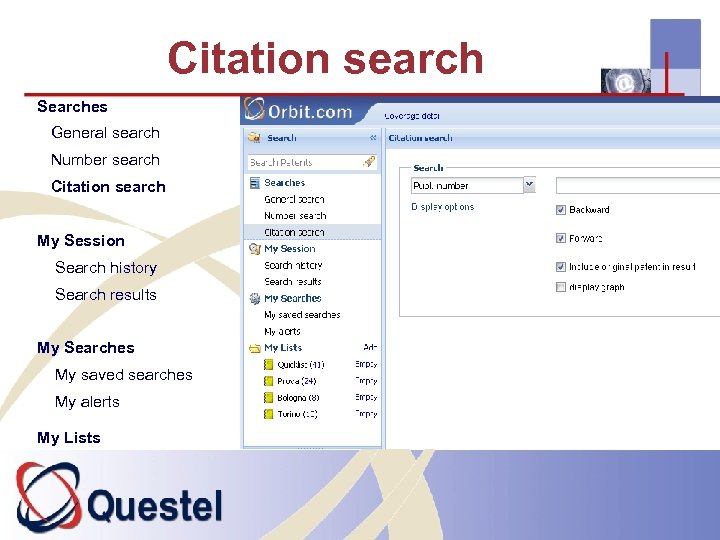Select the Publ. number combo box field
Screen dimensions: 720x540
[467, 186]
